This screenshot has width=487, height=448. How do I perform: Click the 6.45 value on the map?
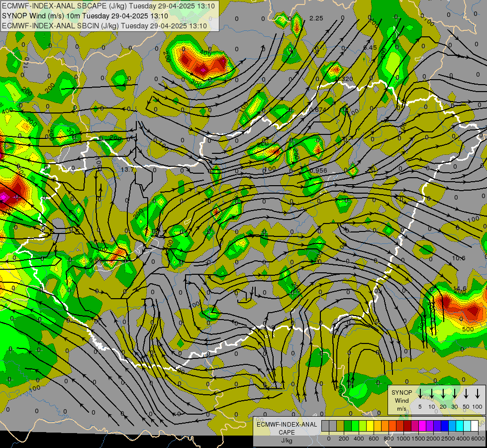[370, 48]
